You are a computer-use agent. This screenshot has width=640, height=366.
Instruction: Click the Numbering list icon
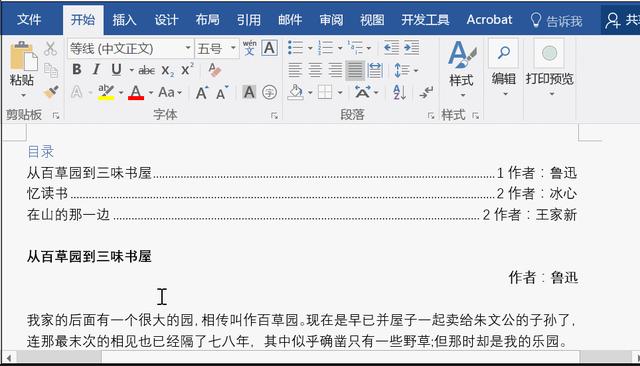point(325,48)
